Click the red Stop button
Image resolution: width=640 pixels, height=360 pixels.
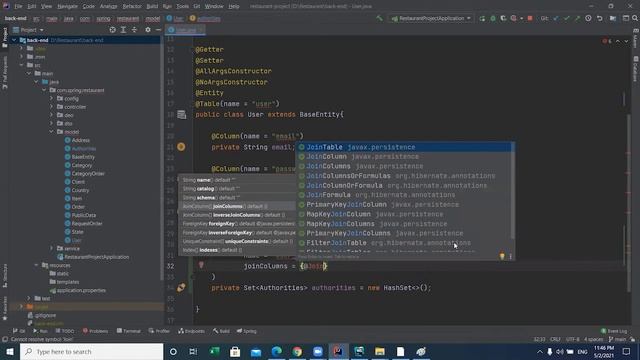click(530, 18)
